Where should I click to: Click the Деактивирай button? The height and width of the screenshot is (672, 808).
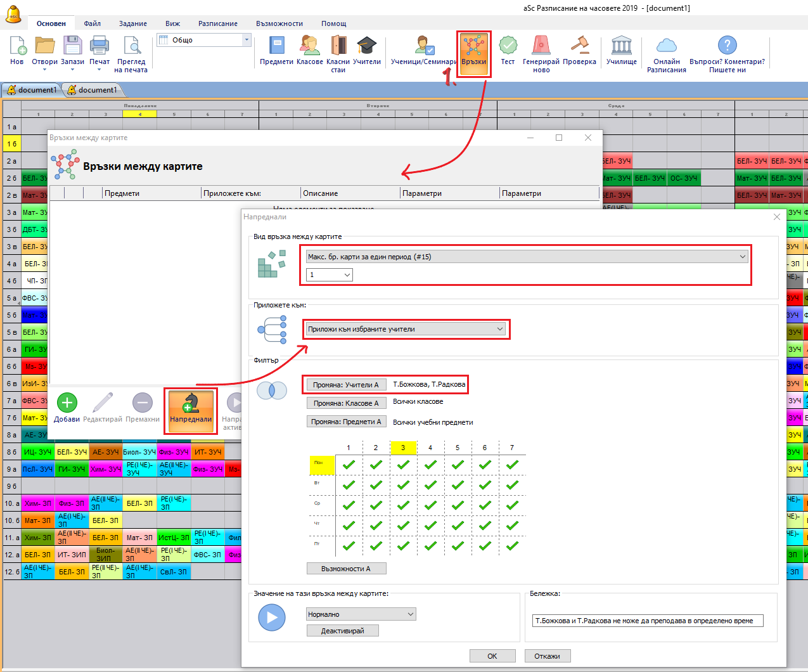click(x=342, y=631)
